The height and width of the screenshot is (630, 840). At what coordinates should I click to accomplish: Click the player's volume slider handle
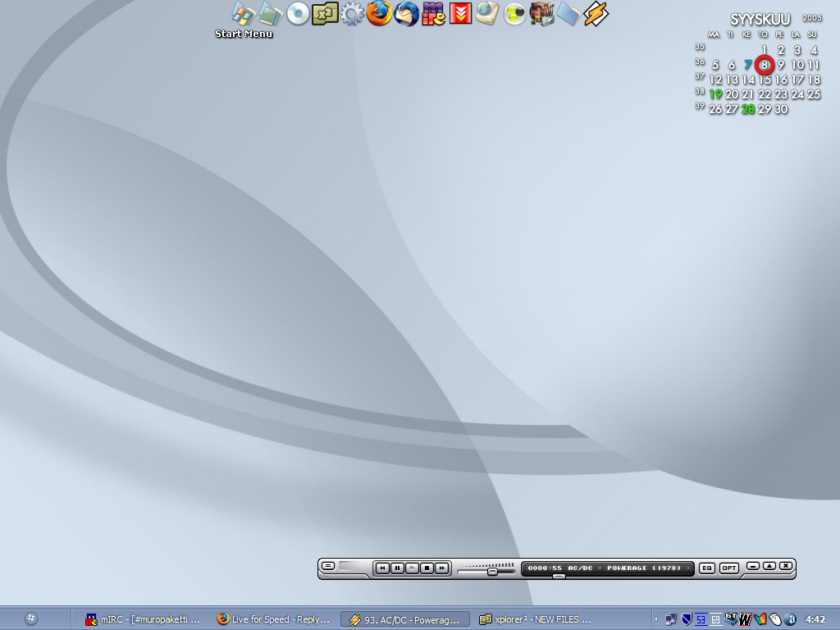[492, 572]
